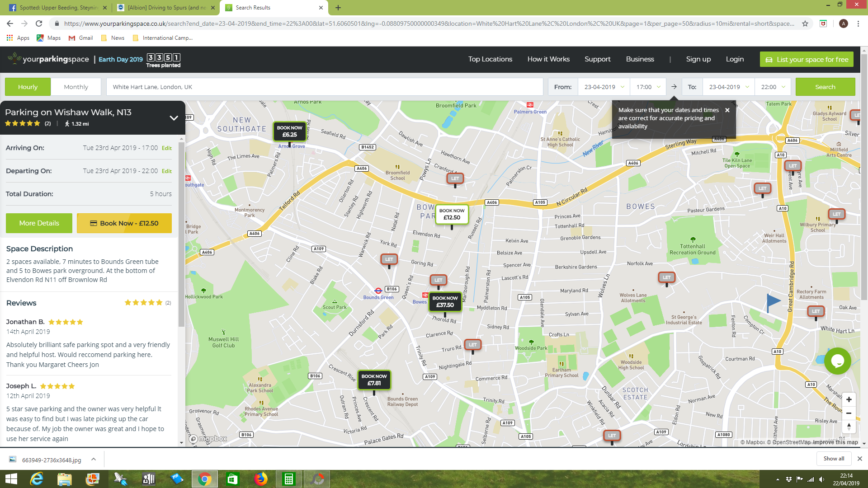Select the Hourly rental toggle
Viewport: 868px width, 488px height.
(x=28, y=87)
